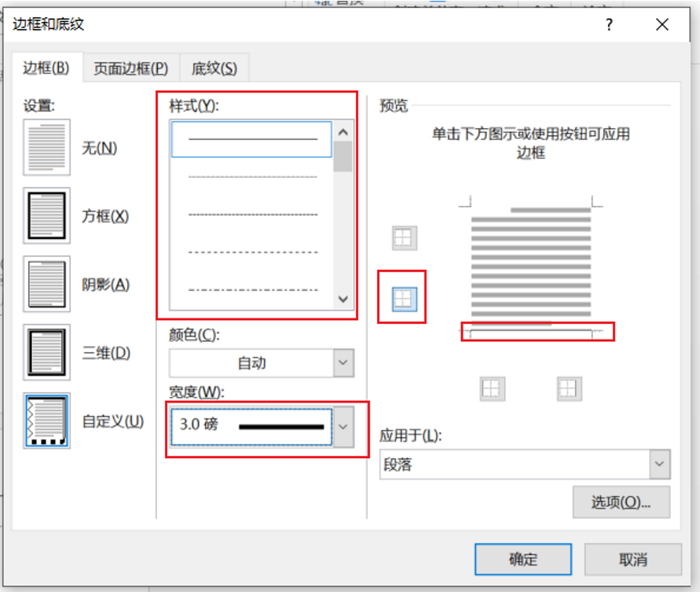Click the help question mark icon
The width and height of the screenshot is (700, 592).
click(609, 24)
